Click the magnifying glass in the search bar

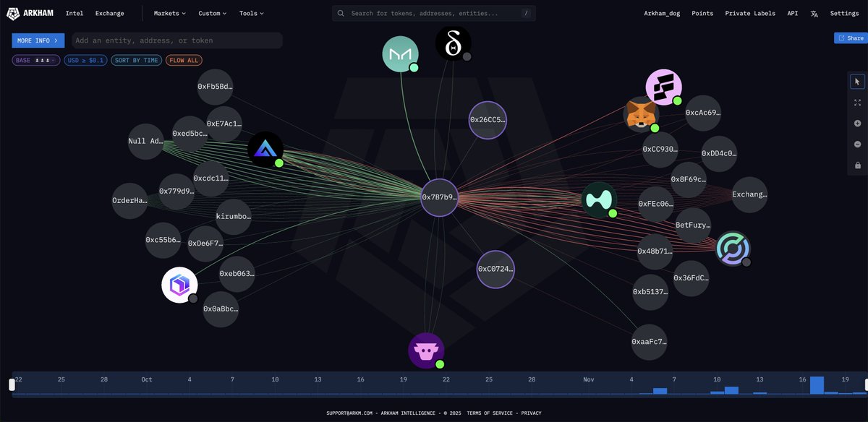[x=340, y=12]
